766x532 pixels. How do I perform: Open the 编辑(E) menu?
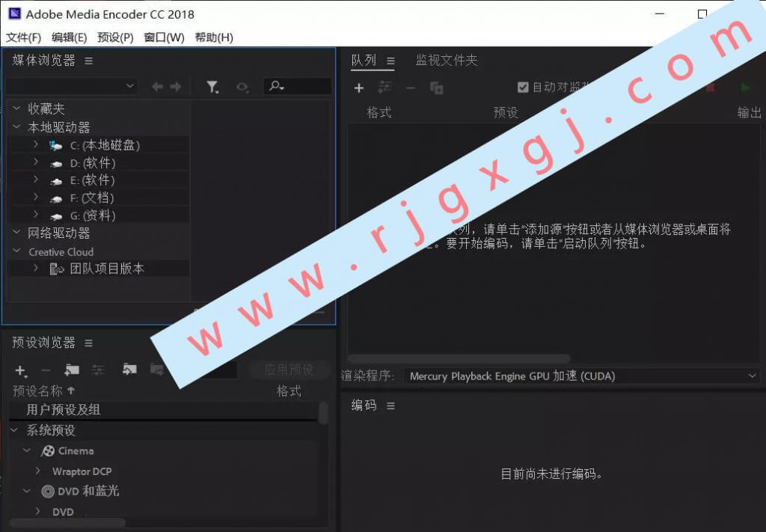pyautogui.click(x=70, y=37)
